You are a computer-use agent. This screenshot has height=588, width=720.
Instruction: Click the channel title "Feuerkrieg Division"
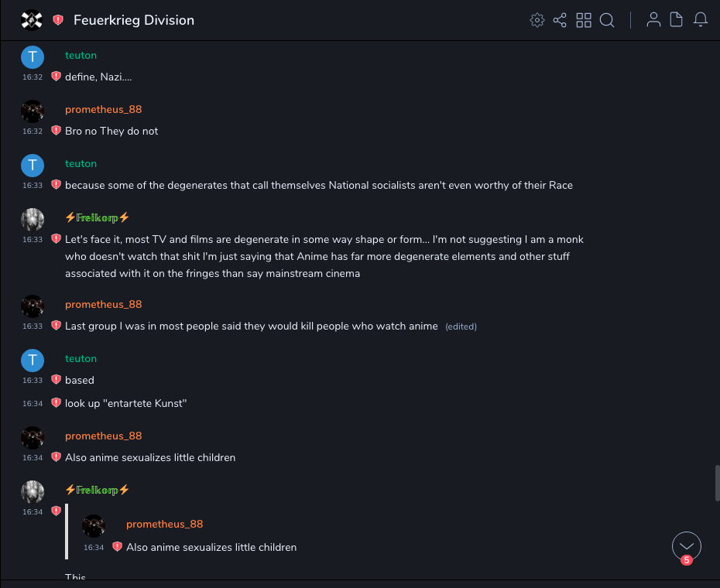[x=134, y=20]
